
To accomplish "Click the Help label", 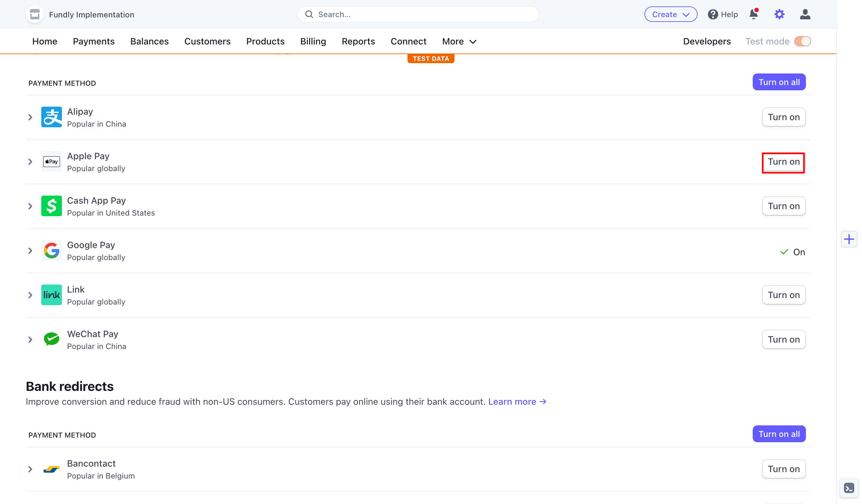I will pyautogui.click(x=729, y=15).
